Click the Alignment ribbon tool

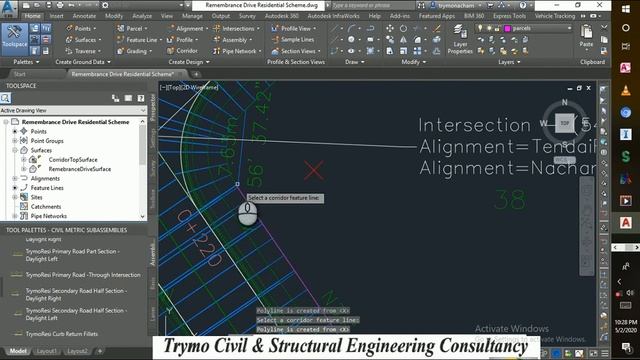click(x=186, y=29)
